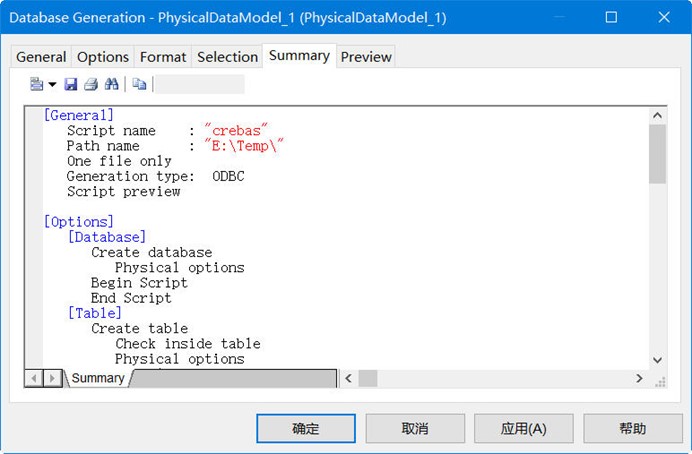This screenshot has width=692, height=454.
Task: Click the 'Path name' label
Action: point(103,146)
